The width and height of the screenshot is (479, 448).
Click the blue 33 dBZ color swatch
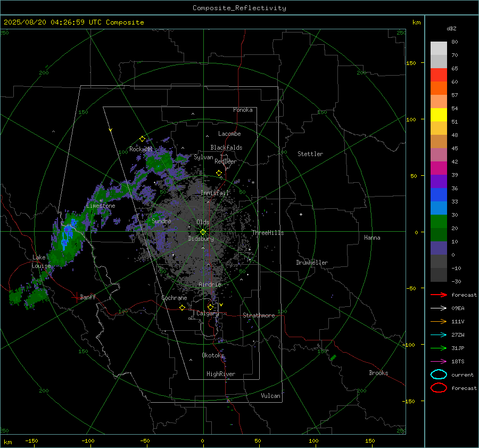tap(439, 194)
